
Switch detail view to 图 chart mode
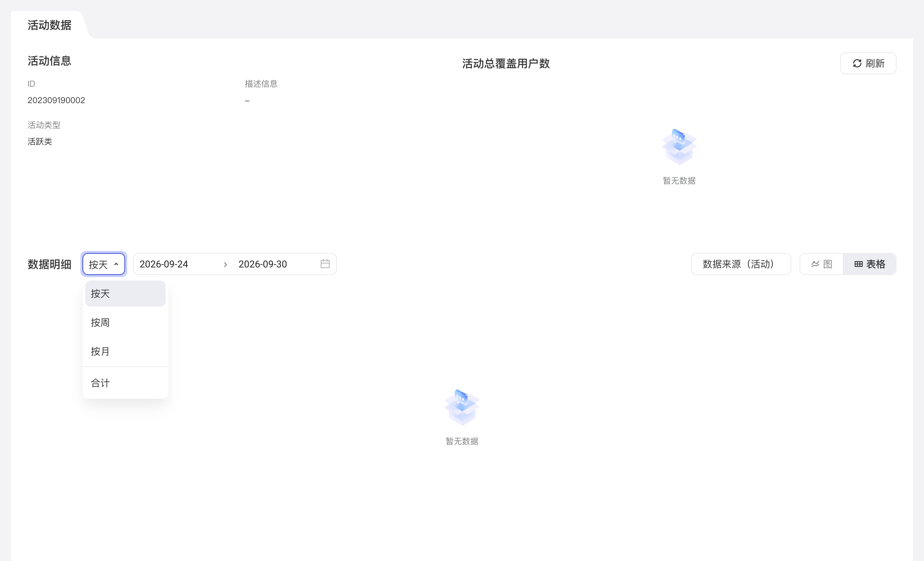(x=822, y=264)
